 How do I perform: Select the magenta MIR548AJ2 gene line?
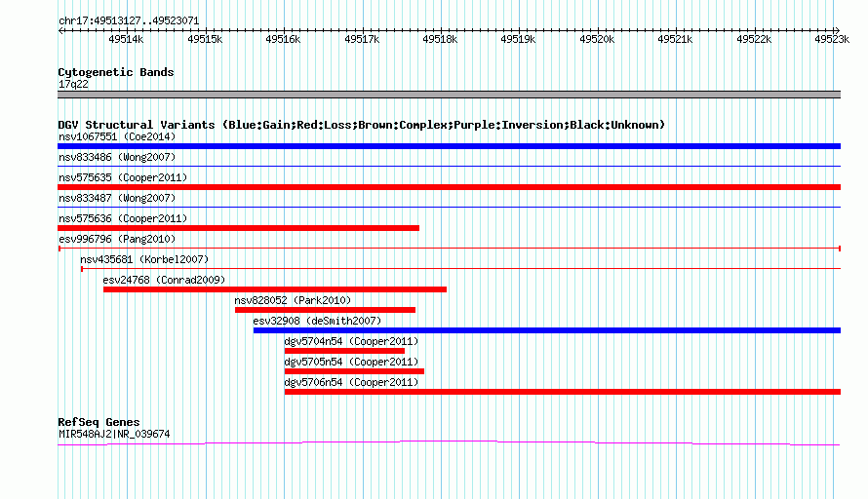[x=449, y=442]
